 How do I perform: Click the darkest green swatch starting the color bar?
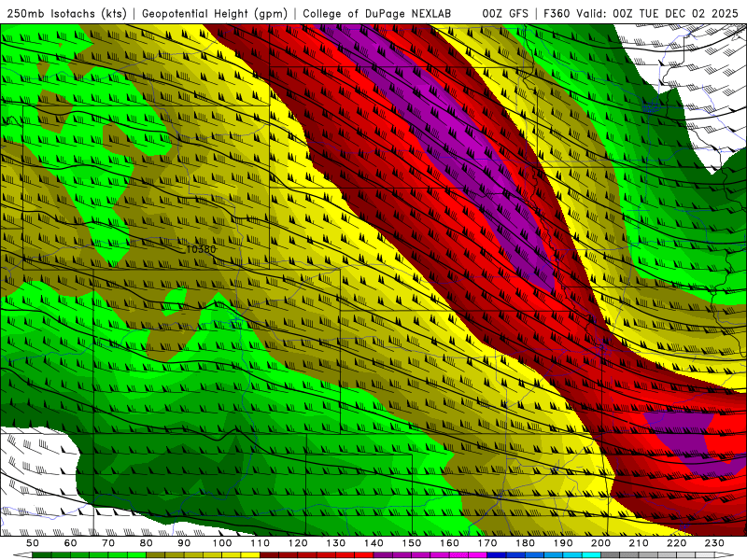point(42,554)
